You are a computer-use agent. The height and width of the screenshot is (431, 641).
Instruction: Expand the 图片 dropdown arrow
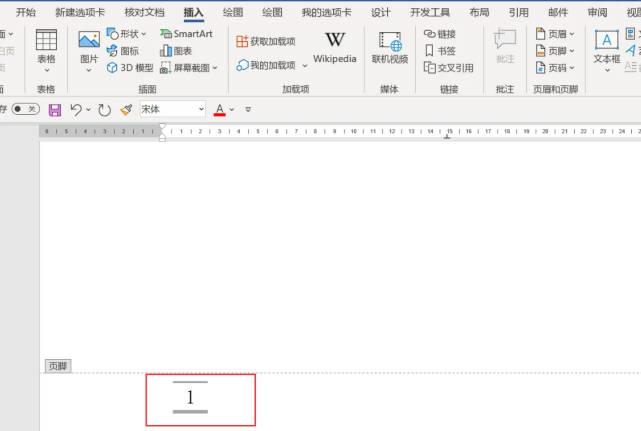tap(89, 70)
